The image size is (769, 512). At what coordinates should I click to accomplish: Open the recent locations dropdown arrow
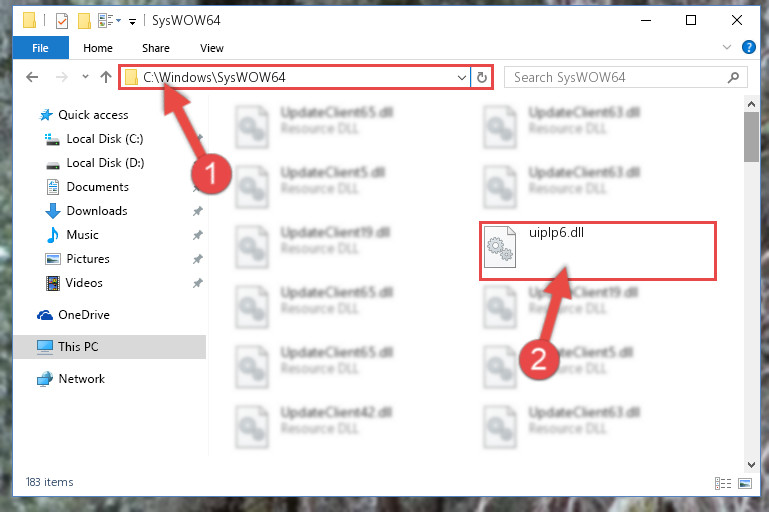click(85, 77)
